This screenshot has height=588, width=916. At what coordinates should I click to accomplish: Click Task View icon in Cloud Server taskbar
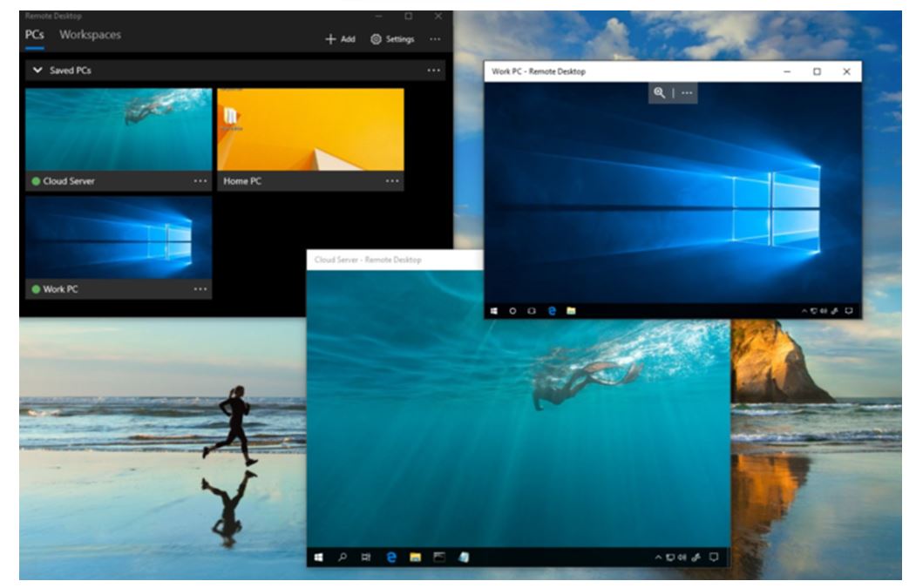tap(367, 558)
